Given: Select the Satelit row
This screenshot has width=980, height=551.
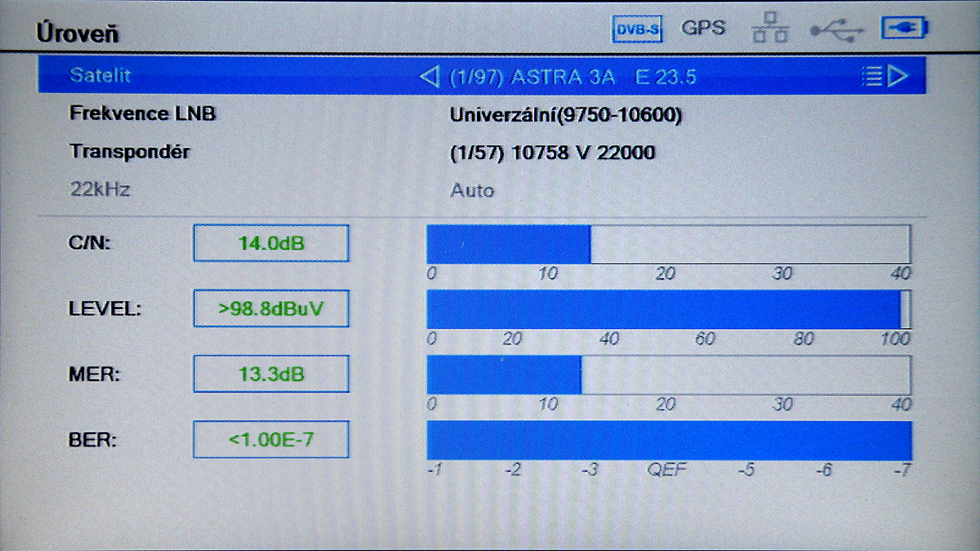Looking at the screenshot, I should 482,75.
